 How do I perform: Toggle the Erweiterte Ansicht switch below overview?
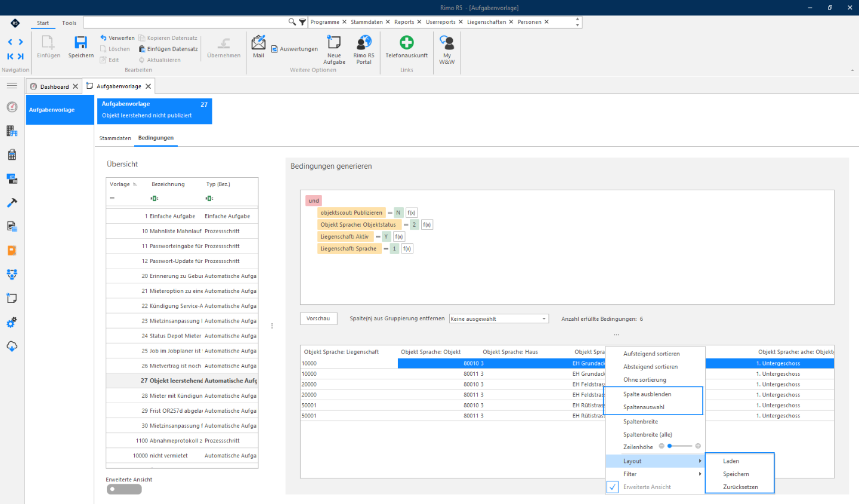click(124, 489)
